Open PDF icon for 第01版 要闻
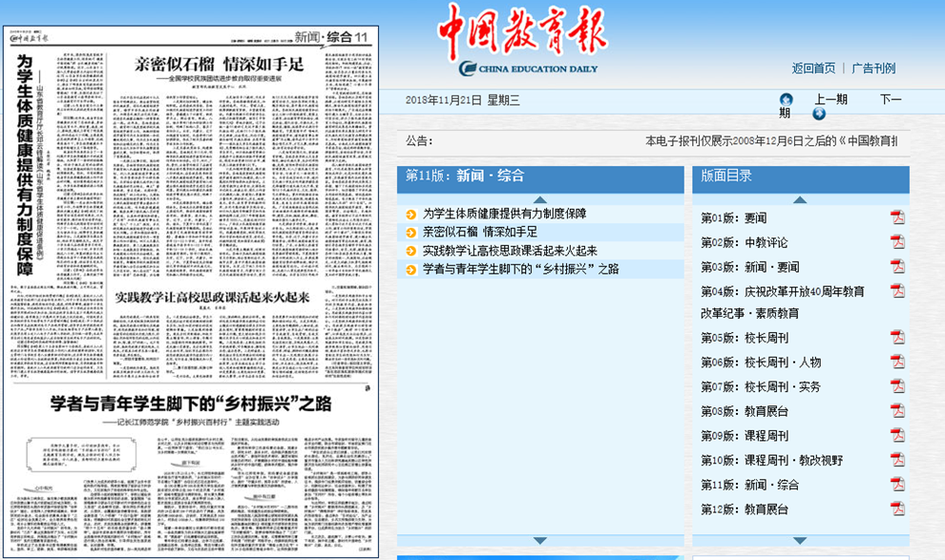This screenshot has height=560, width=945. tap(897, 218)
